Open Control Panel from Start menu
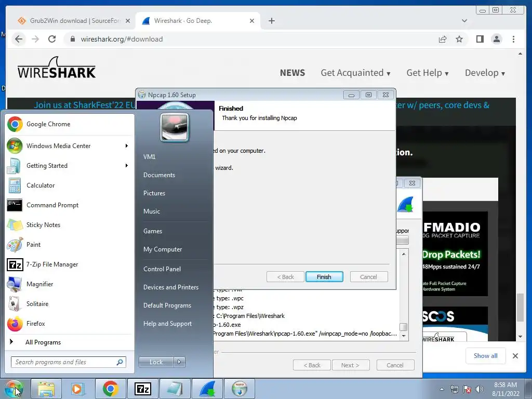The image size is (532, 399). 162,269
